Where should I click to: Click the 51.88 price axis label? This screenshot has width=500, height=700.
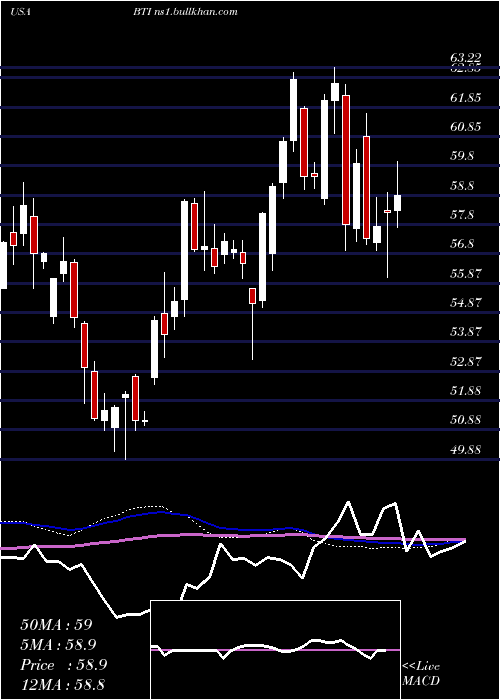pos(466,391)
